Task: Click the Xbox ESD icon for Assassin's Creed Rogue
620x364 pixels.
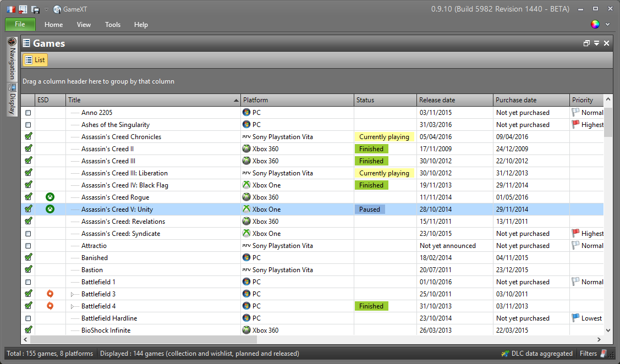Action: tap(50, 197)
